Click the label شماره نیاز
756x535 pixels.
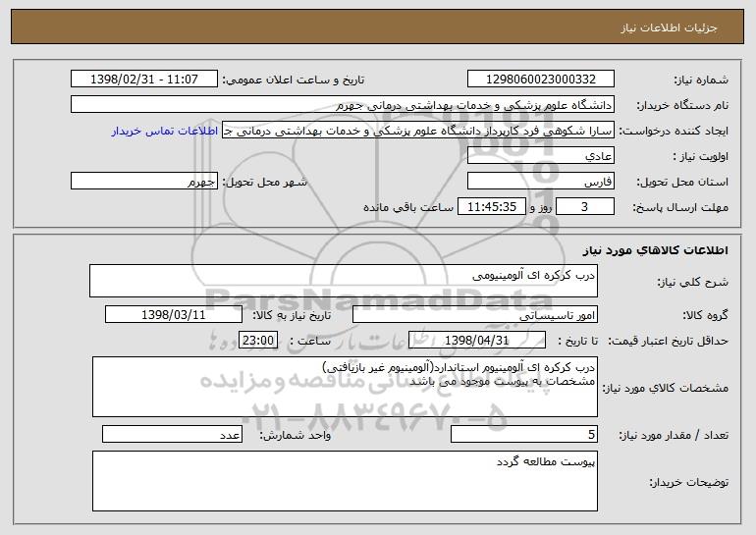pos(701,80)
